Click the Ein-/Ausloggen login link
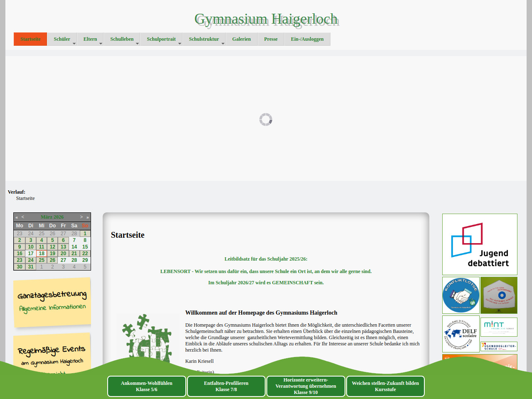Image resolution: width=532 pixels, height=399 pixels. [x=307, y=39]
